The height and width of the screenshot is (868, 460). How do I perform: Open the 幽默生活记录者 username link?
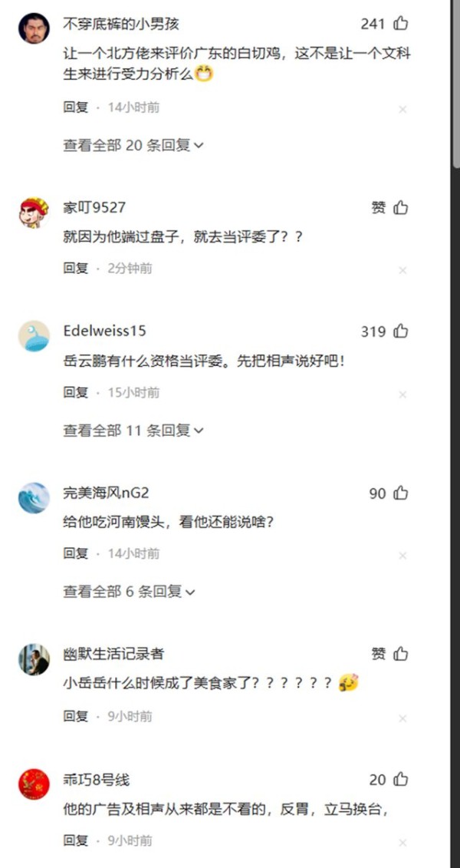pyautogui.click(x=113, y=654)
